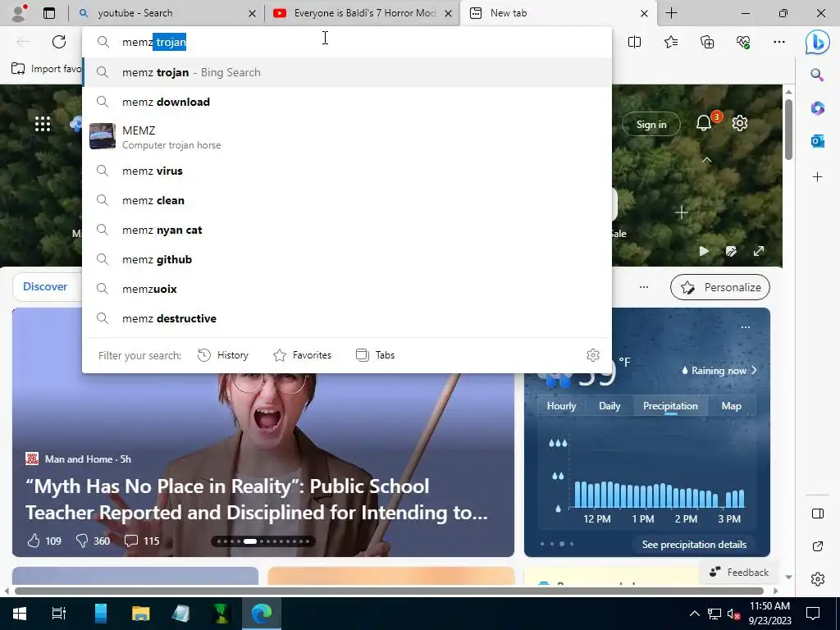Filter search by History
This screenshot has width=840, height=630.
[x=223, y=355]
